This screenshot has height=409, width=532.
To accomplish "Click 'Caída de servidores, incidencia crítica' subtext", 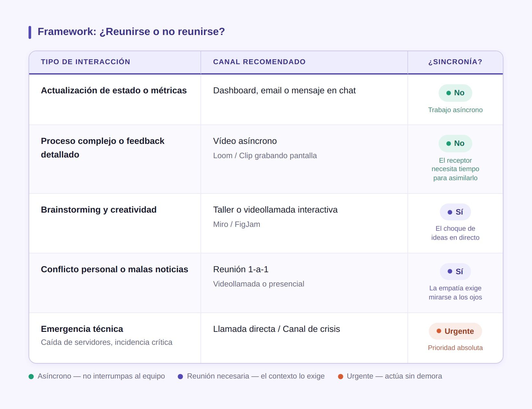I will 106,342.
